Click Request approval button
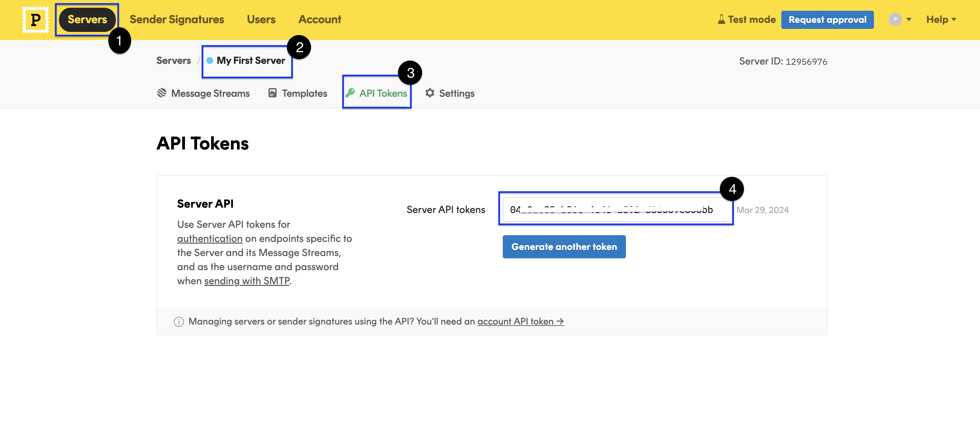 [x=827, y=19]
